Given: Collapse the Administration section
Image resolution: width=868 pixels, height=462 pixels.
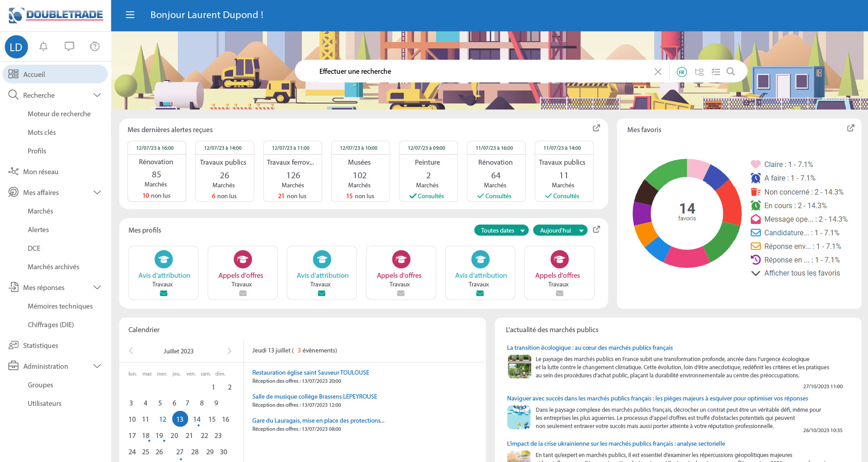Looking at the screenshot, I should tap(97, 366).
